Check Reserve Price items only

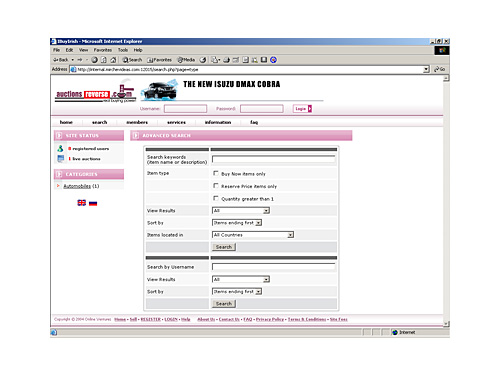point(216,186)
